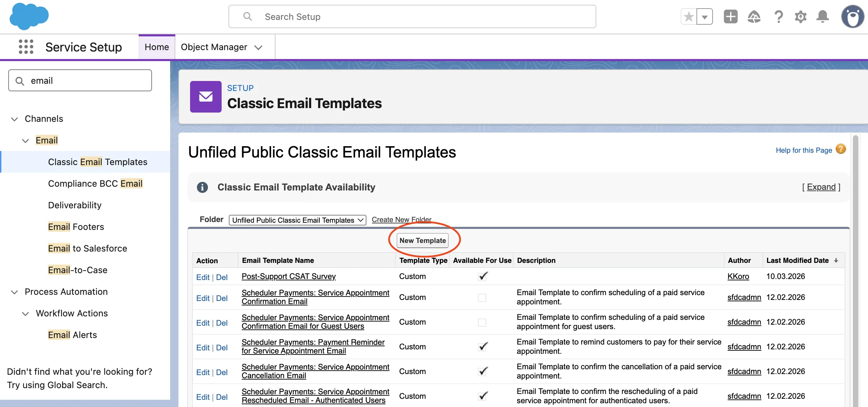Click the New Template button
This screenshot has width=868, height=407.
click(423, 240)
